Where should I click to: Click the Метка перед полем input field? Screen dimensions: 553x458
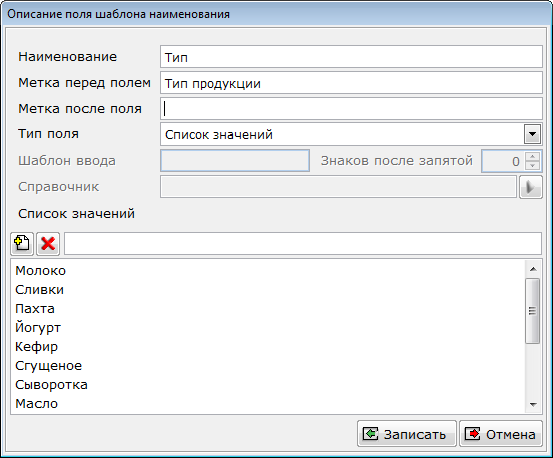pos(351,83)
